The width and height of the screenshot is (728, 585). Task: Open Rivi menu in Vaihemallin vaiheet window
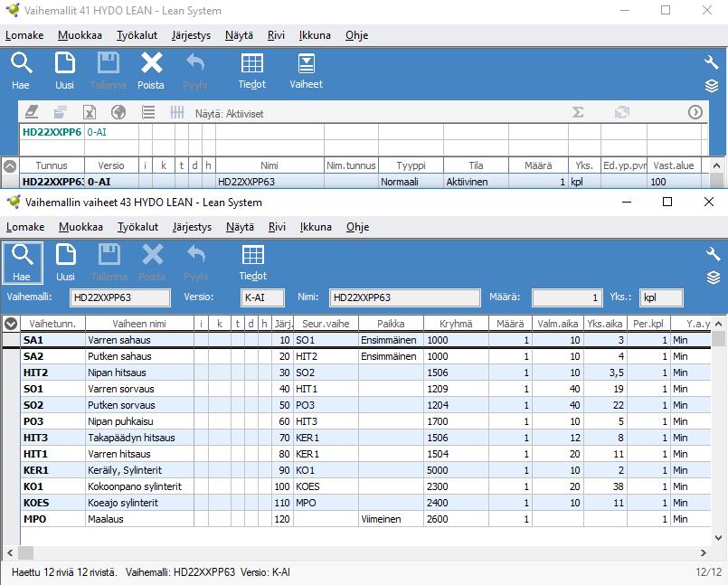click(277, 227)
